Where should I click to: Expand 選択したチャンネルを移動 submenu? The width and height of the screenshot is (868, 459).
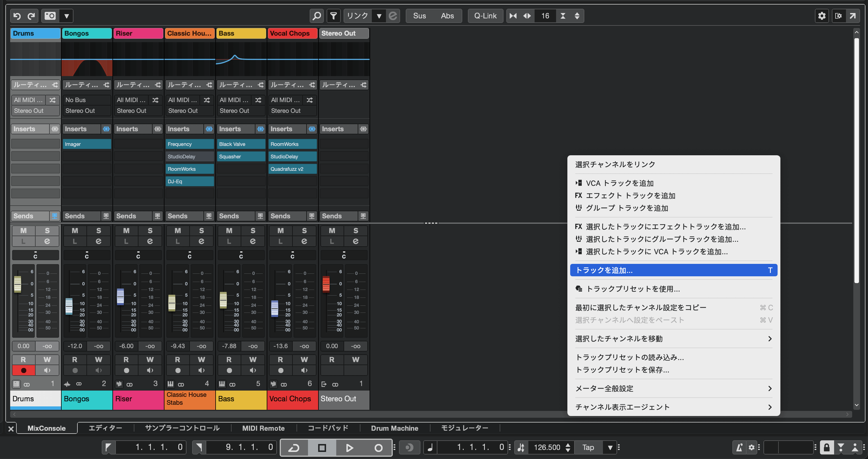[x=673, y=339]
